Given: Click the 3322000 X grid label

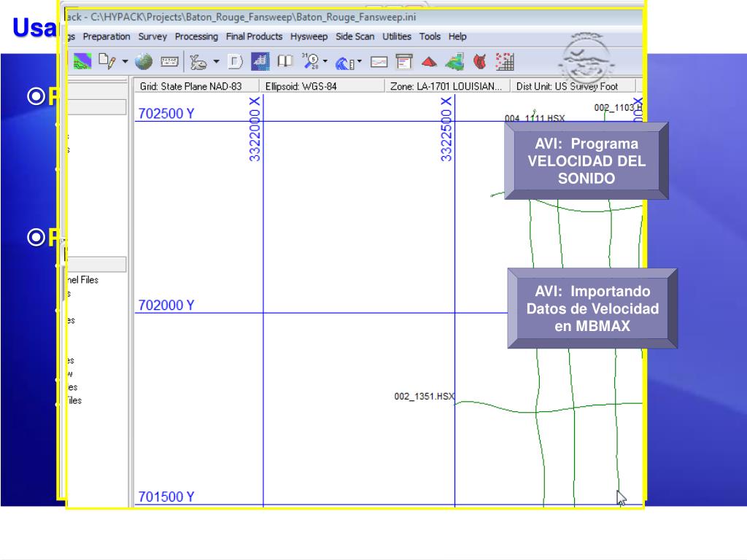Looking at the screenshot, I should pos(255,129).
